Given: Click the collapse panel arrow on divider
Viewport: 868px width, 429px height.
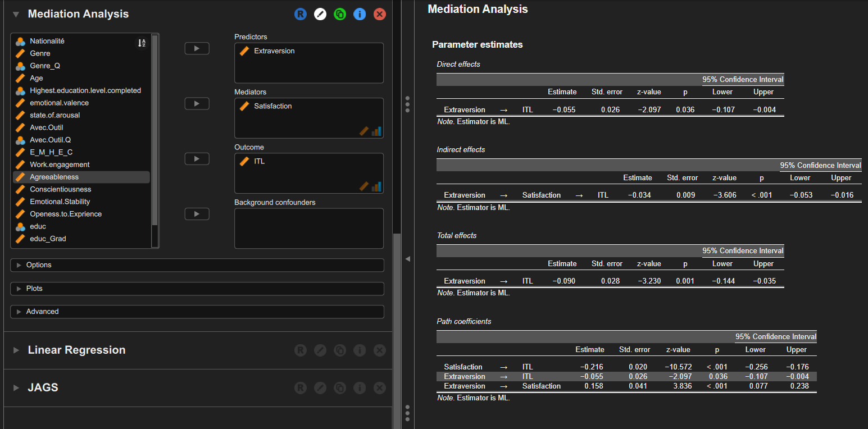Looking at the screenshot, I should (408, 259).
